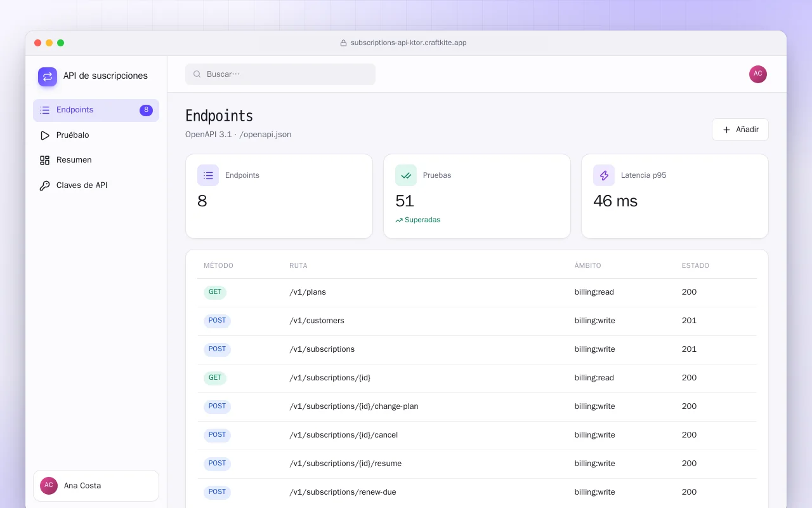Click billing:read scope for /v1/plans

click(x=594, y=292)
